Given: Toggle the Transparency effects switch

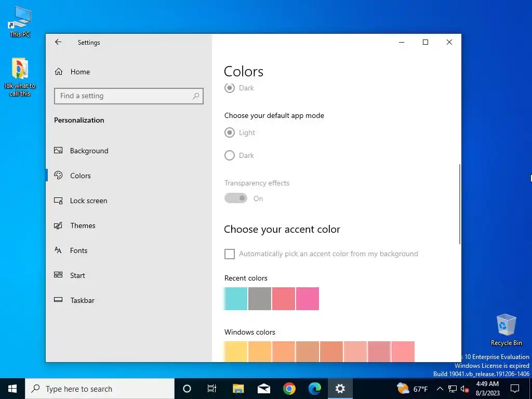Looking at the screenshot, I should [236, 198].
